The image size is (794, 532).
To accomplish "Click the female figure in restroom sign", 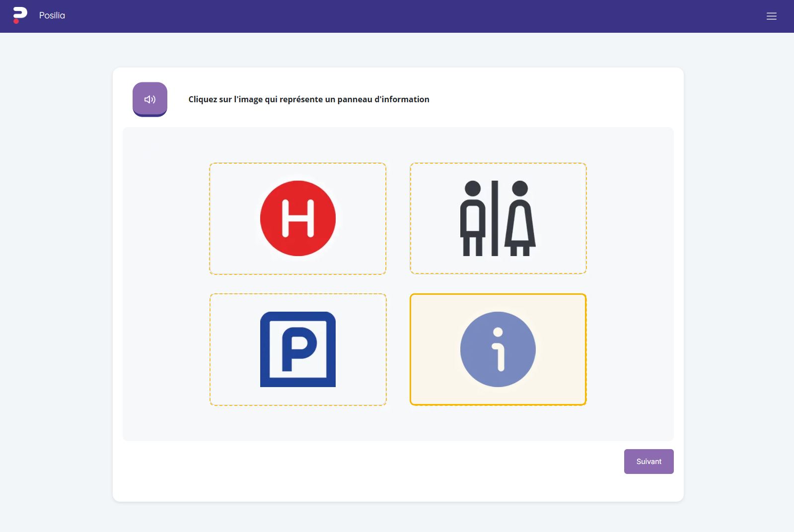I will 520,218.
